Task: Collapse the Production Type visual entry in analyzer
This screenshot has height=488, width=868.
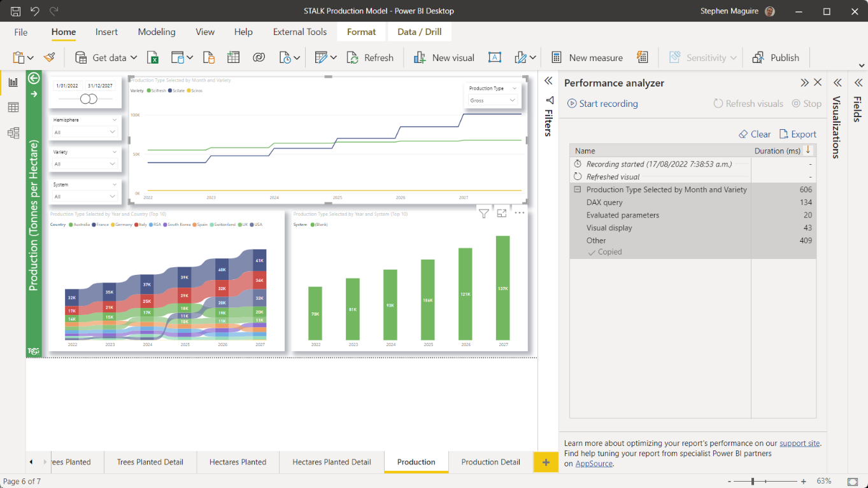Action: [x=577, y=189]
